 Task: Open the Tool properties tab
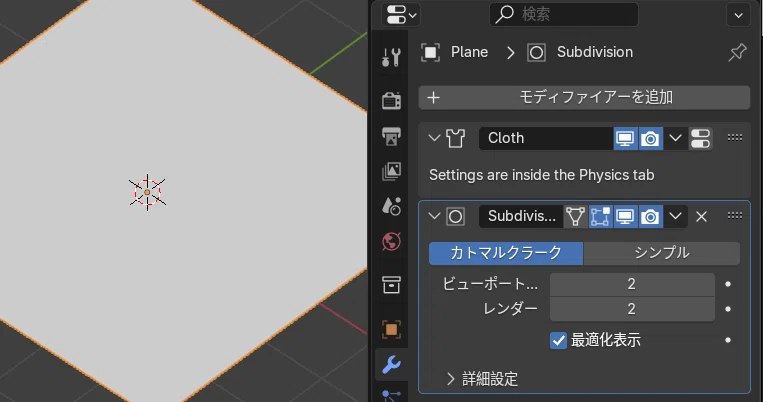(391, 57)
